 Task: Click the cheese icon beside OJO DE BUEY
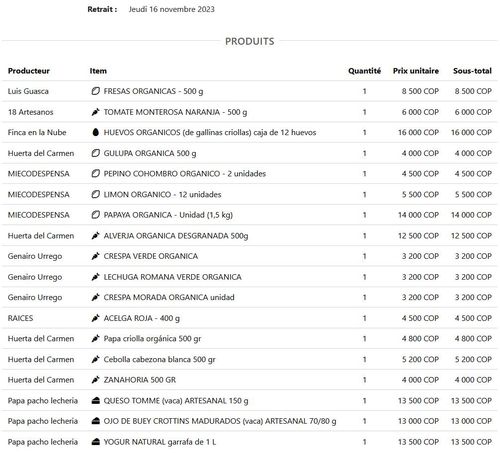click(x=95, y=421)
